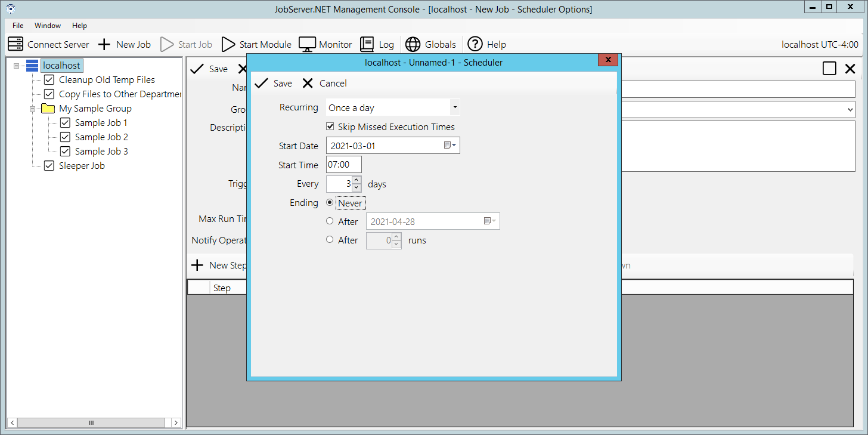The width and height of the screenshot is (868, 435).
Task: Open the Monitor screen icon
Action: (307, 44)
